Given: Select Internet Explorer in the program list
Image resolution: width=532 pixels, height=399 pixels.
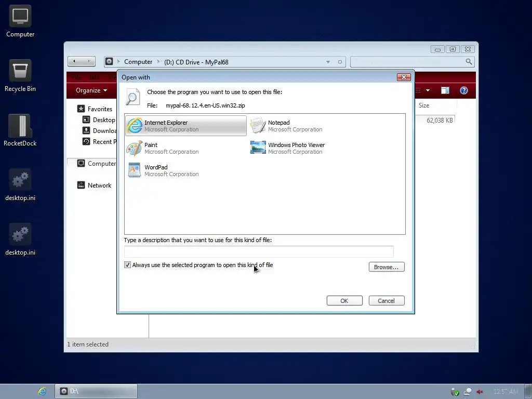Looking at the screenshot, I should click(186, 126).
